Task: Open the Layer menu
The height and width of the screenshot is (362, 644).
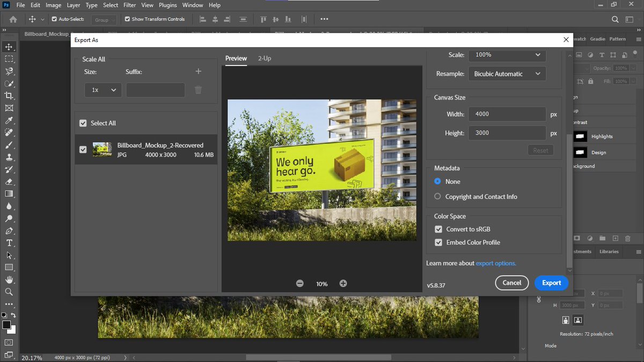Action: click(74, 5)
